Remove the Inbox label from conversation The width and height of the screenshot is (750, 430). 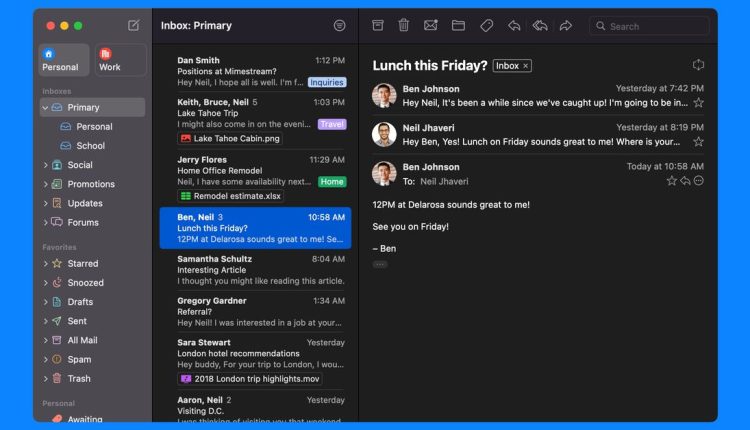point(526,66)
